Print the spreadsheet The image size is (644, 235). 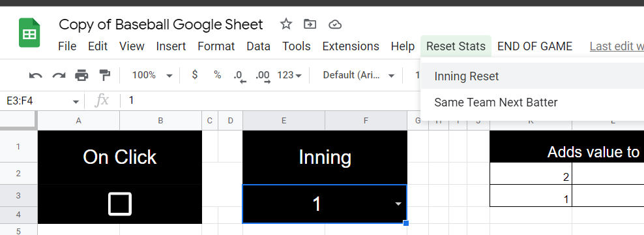pos(81,75)
